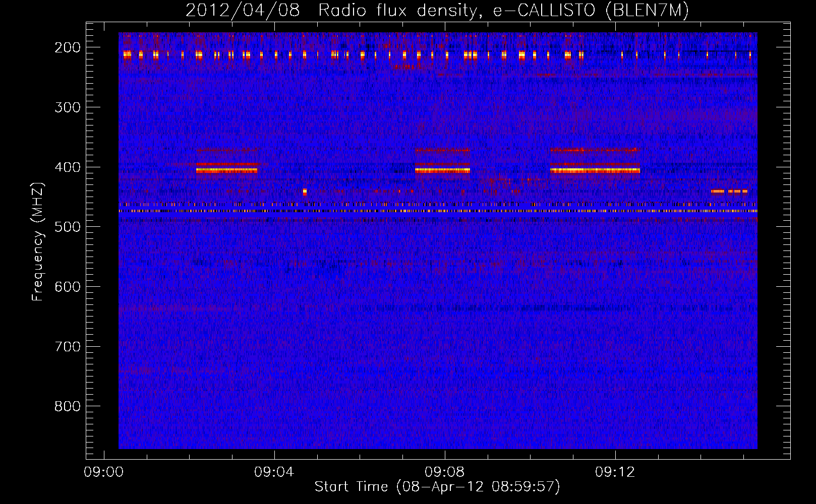Viewport: 816px width, 504px height.
Task: Click the plot title '2012/04/08 Radio flux density, e-CALLISTO (BLEN7M)'
Action: [x=437, y=10]
